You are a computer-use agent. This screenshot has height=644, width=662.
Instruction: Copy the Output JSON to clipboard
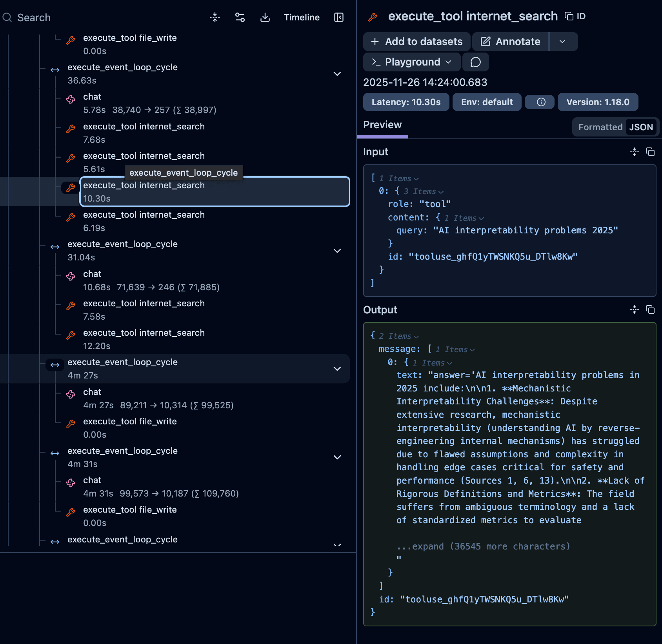click(x=651, y=310)
